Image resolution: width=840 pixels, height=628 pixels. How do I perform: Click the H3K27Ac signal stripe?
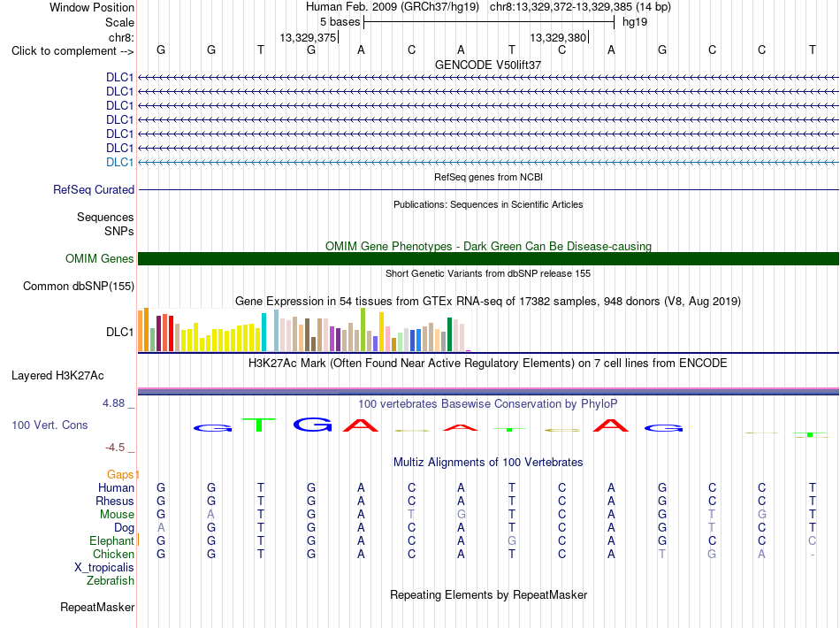click(488, 392)
